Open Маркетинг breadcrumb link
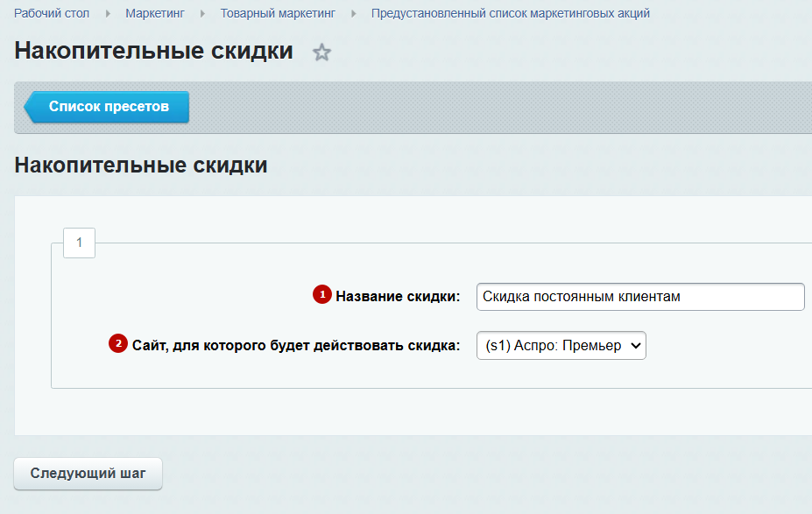This screenshot has height=514, width=812. coord(155,13)
